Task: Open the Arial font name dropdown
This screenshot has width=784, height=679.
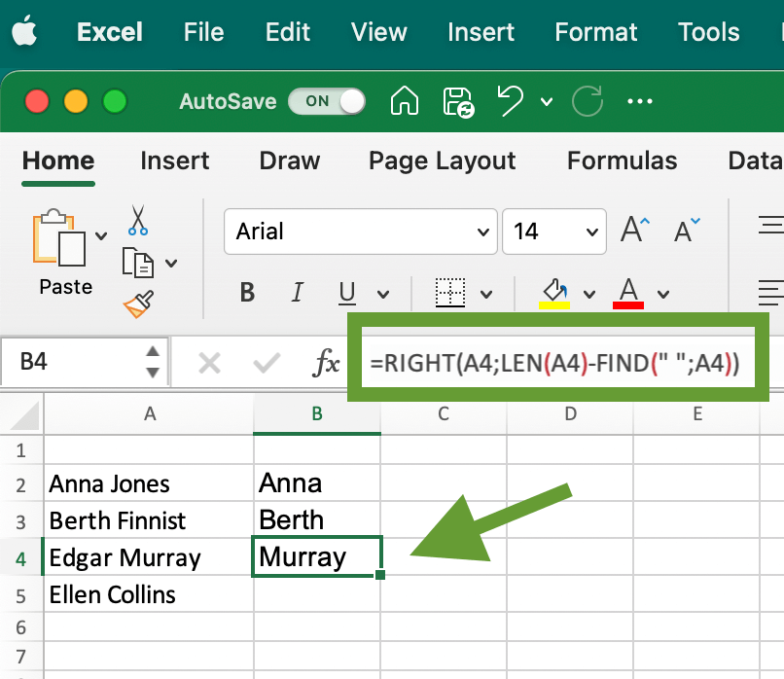Action: (x=482, y=232)
